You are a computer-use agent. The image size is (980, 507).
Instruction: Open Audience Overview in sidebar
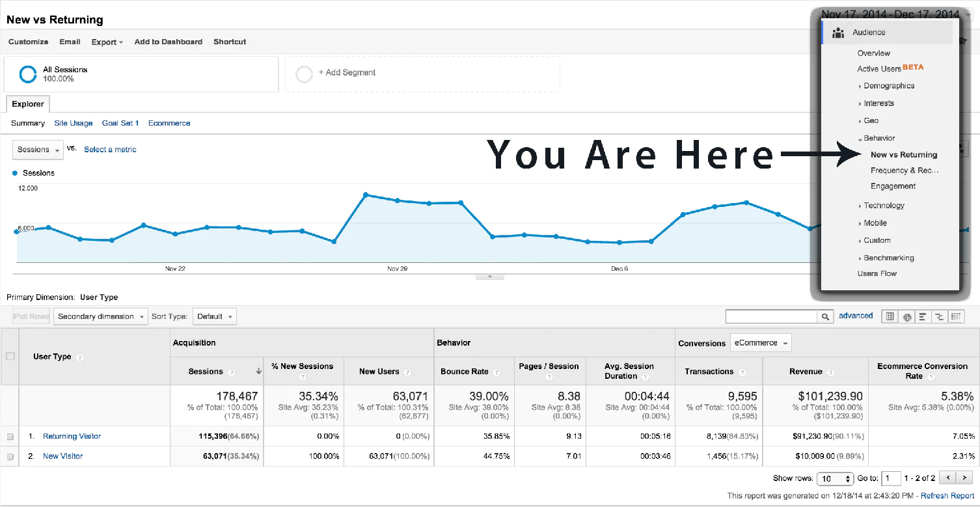pyautogui.click(x=874, y=53)
